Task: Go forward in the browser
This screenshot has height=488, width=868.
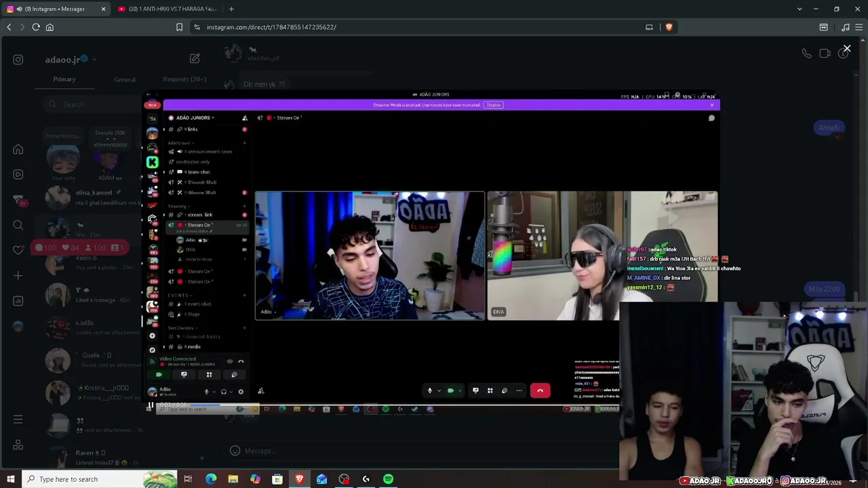Action: [x=22, y=27]
